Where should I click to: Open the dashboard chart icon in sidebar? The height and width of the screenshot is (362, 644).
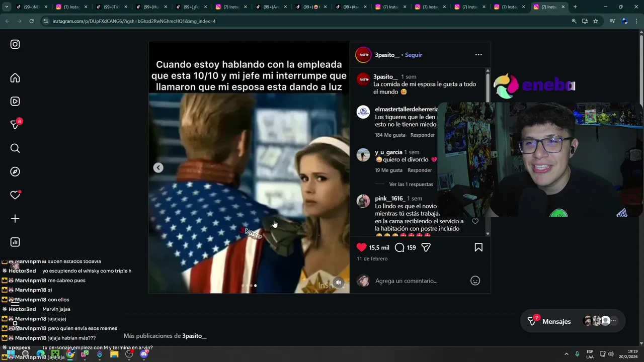pyautogui.click(x=15, y=242)
